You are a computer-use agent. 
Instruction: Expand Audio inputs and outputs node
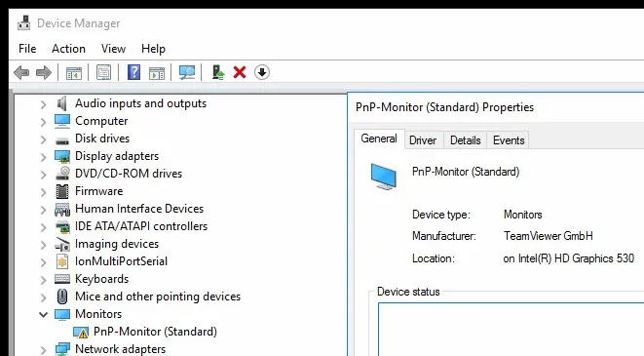[43, 104]
